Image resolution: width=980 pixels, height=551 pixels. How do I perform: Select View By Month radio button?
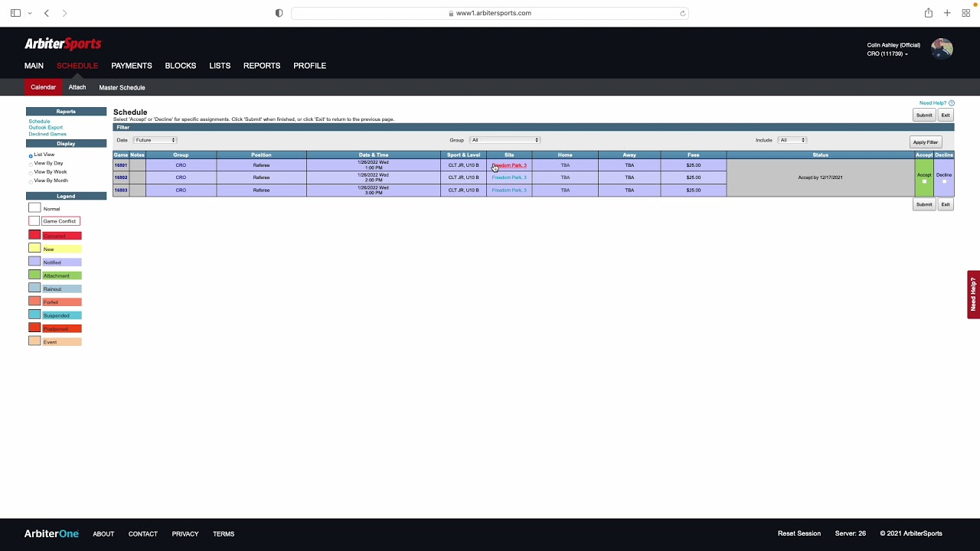(x=31, y=181)
